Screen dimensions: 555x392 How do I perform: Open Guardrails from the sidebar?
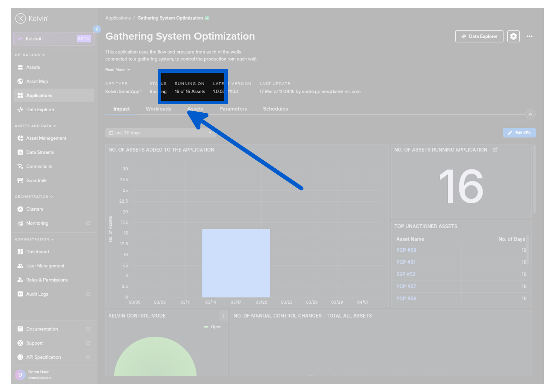[x=36, y=181]
